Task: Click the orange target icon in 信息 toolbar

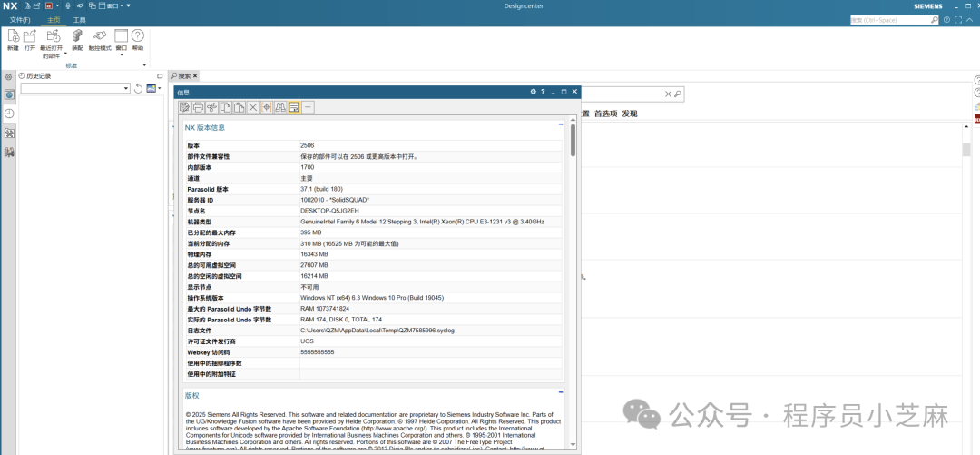Action: point(267,107)
